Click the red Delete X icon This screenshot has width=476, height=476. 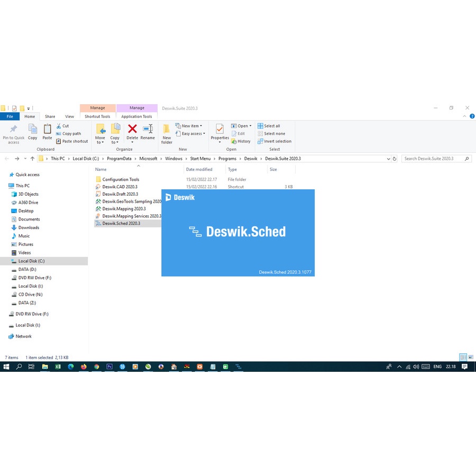click(132, 129)
